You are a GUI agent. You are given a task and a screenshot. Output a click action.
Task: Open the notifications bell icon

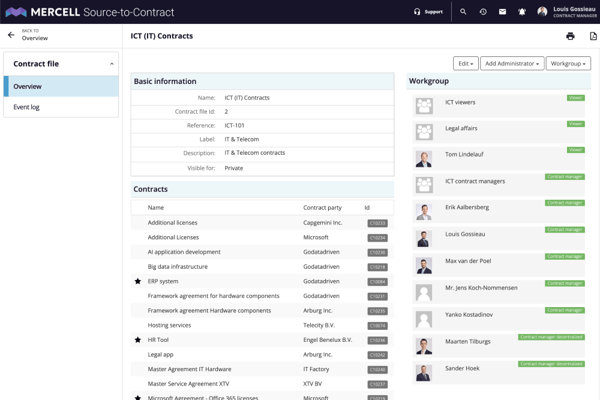(x=522, y=12)
